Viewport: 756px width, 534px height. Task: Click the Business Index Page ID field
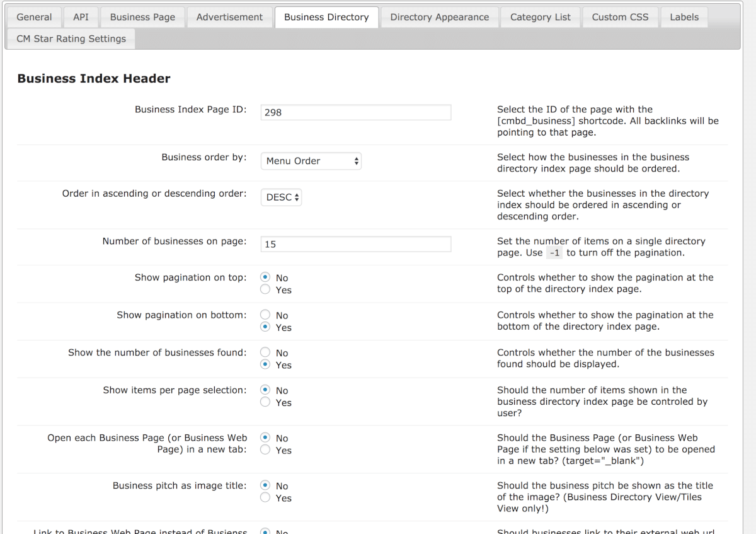point(356,112)
